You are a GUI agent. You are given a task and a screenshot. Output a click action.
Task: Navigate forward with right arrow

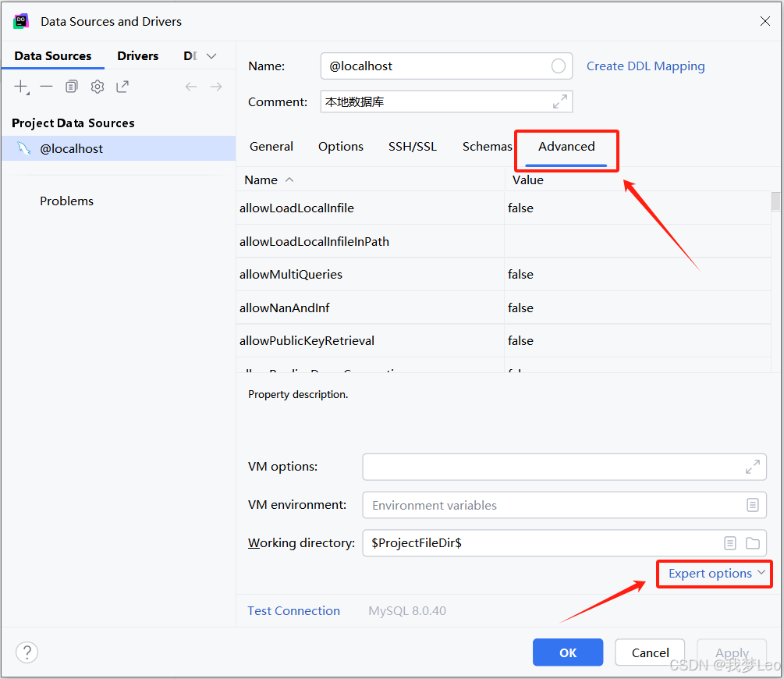216,87
